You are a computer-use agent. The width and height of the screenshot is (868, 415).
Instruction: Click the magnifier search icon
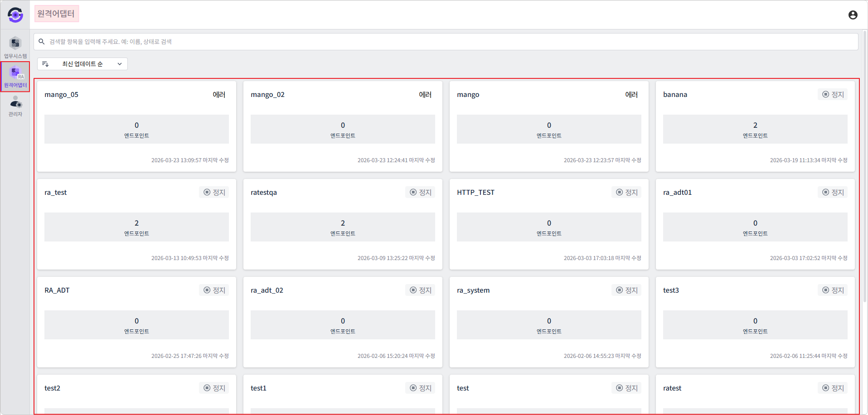click(42, 42)
